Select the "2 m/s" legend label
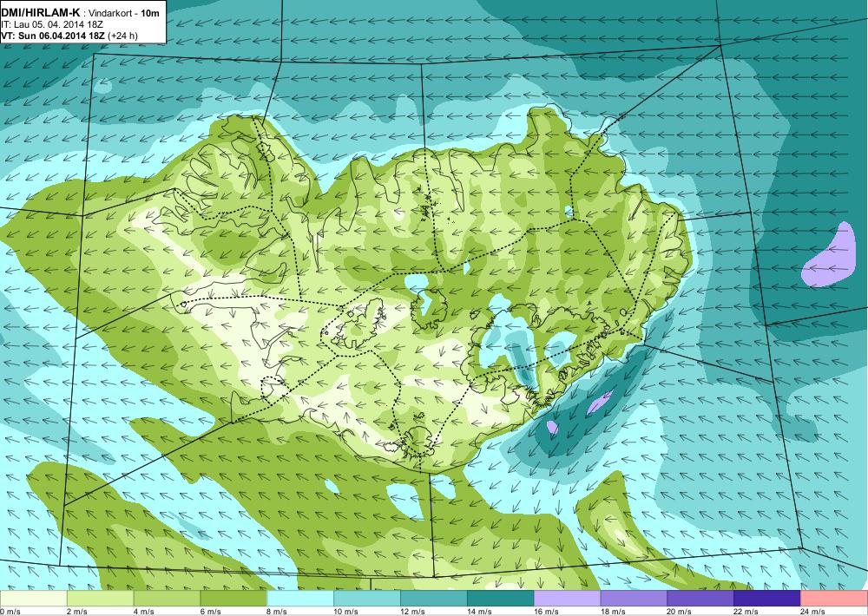The height and width of the screenshot is (616, 868). pos(77,612)
